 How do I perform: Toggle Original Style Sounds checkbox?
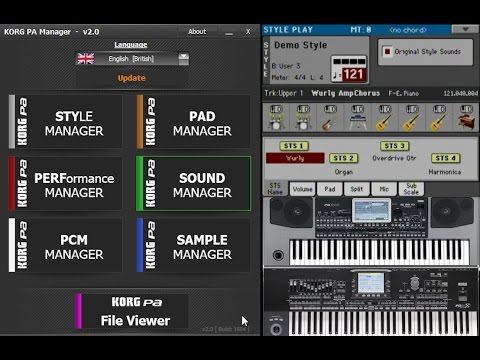pos(387,52)
